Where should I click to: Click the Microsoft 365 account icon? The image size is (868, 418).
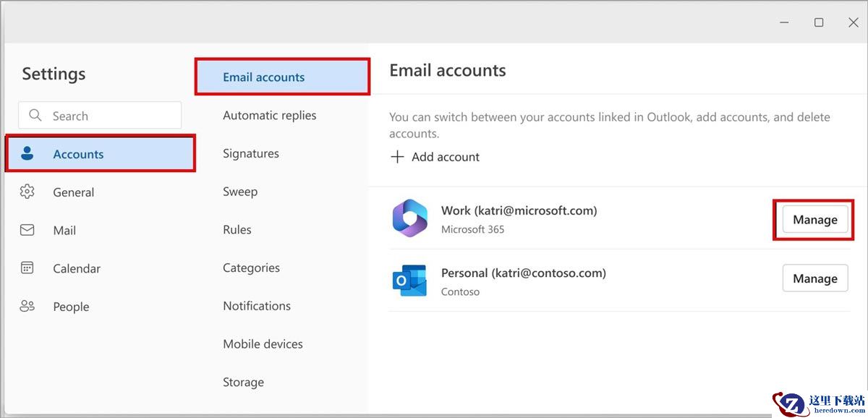(409, 218)
